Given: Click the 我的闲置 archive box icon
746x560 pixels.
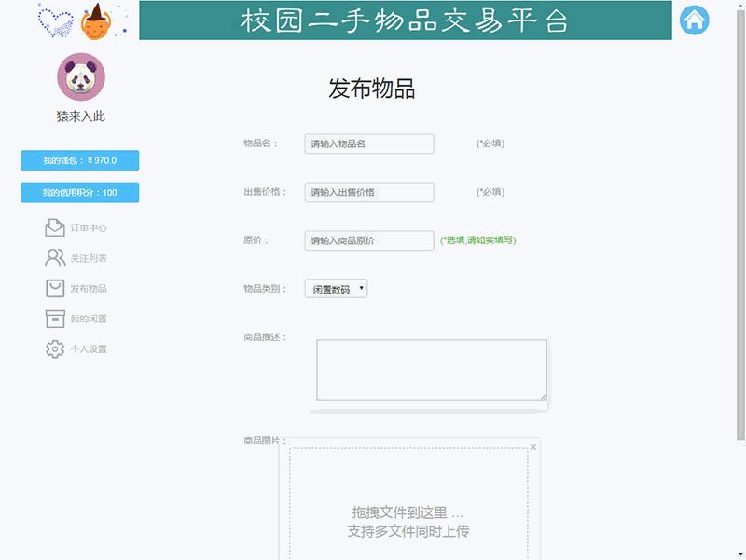Looking at the screenshot, I should 55,319.
